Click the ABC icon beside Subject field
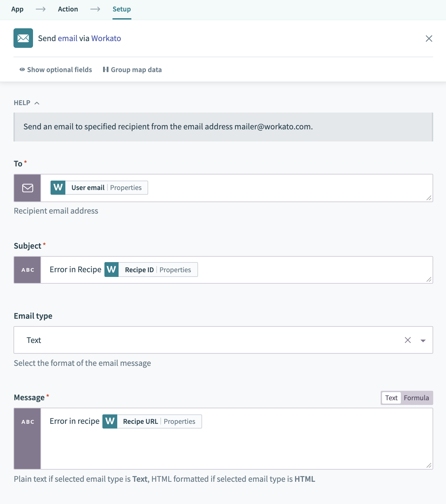 tap(27, 270)
